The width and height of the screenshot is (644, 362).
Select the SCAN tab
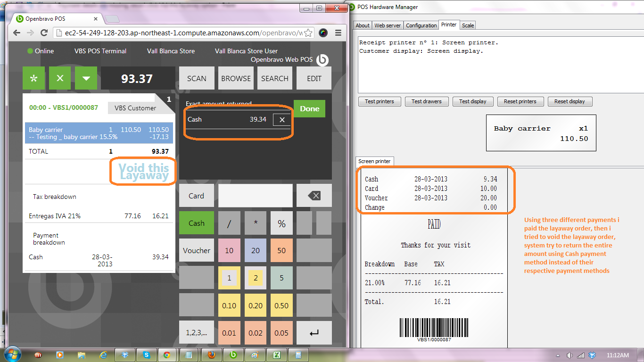tap(197, 78)
